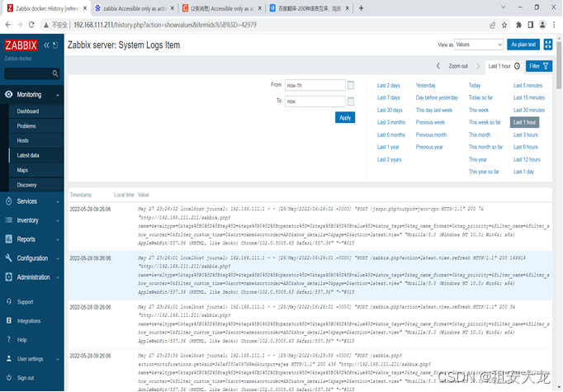Select Last 7 days range
Screen dimensions: 563x392
[x=388, y=97]
